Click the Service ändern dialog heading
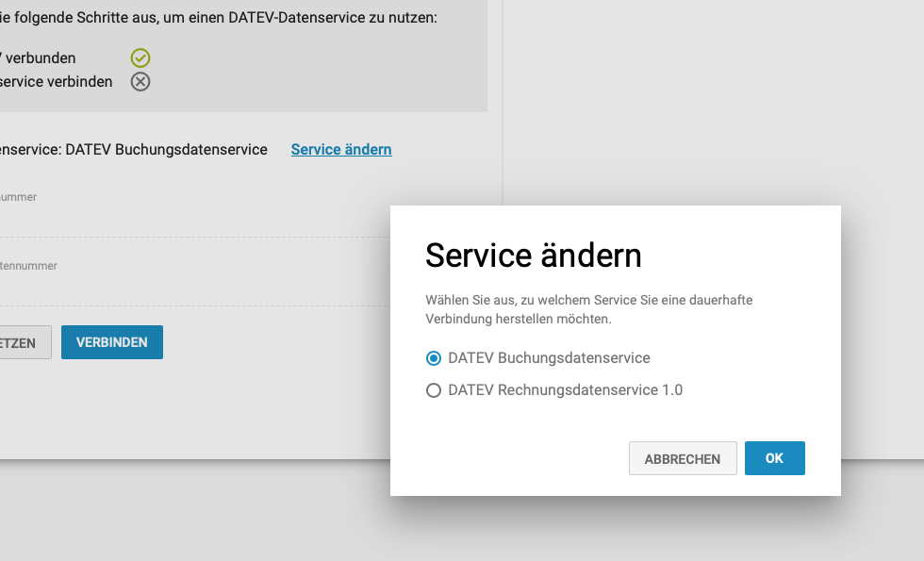Screen dimensions: 924x561 [534, 256]
